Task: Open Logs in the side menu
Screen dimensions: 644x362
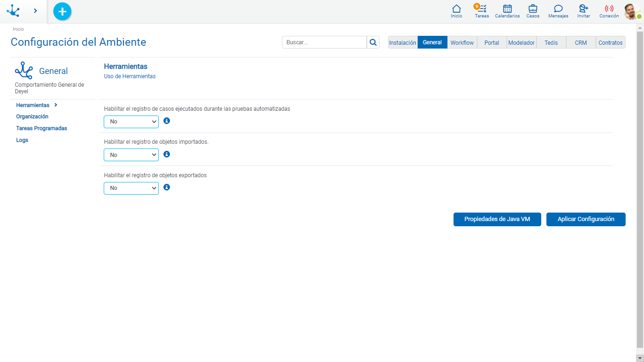Action: tap(22, 140)
